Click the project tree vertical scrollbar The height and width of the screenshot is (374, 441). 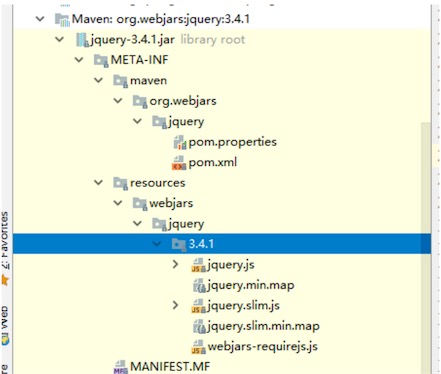pyautogui.click(x=426, y=247)
